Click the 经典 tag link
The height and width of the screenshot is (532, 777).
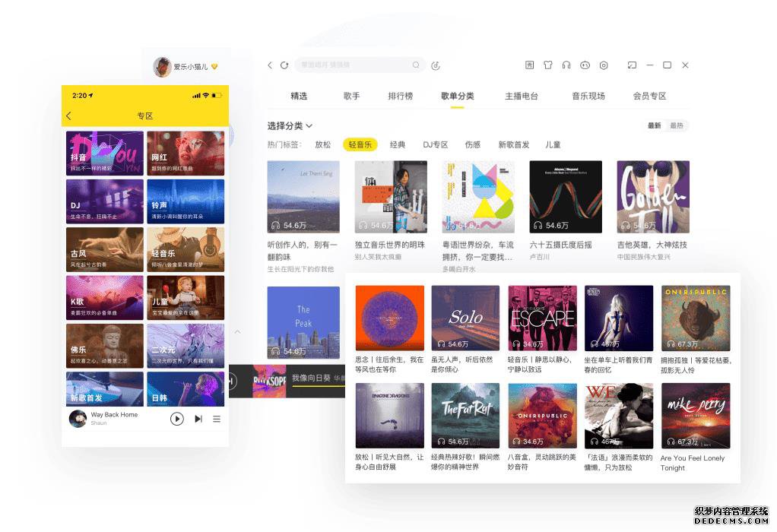[x=398, y=144]
